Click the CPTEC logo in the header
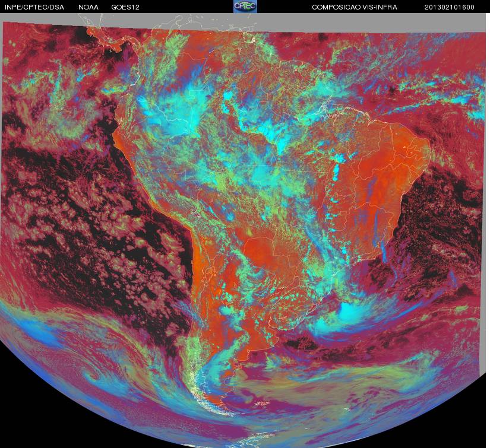 tap(245, 7)
